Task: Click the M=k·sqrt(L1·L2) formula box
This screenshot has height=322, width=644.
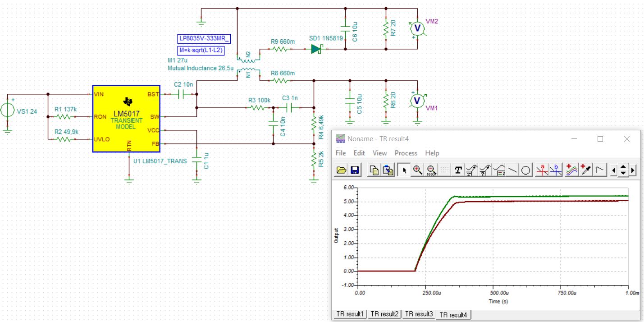Action: [x=201, y=51]
